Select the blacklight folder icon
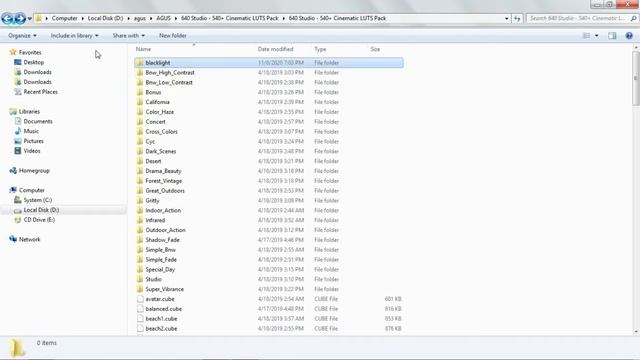 click(140, 62)
